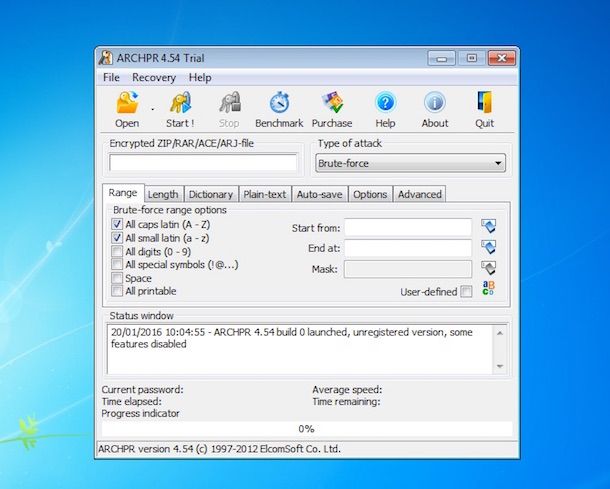Maximize the ARCHPR window
Viewport: 610px width, 489px height.
click(472, 58)
